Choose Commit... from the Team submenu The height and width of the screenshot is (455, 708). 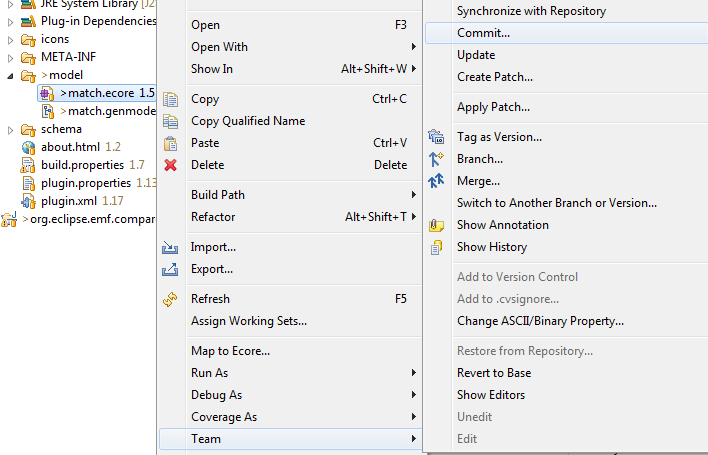point(567,33)
